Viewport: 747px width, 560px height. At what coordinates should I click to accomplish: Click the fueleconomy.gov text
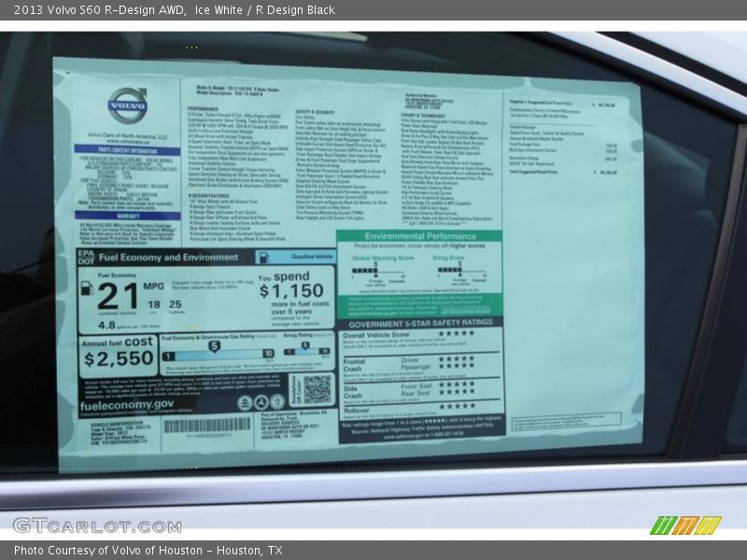(127, 404)
